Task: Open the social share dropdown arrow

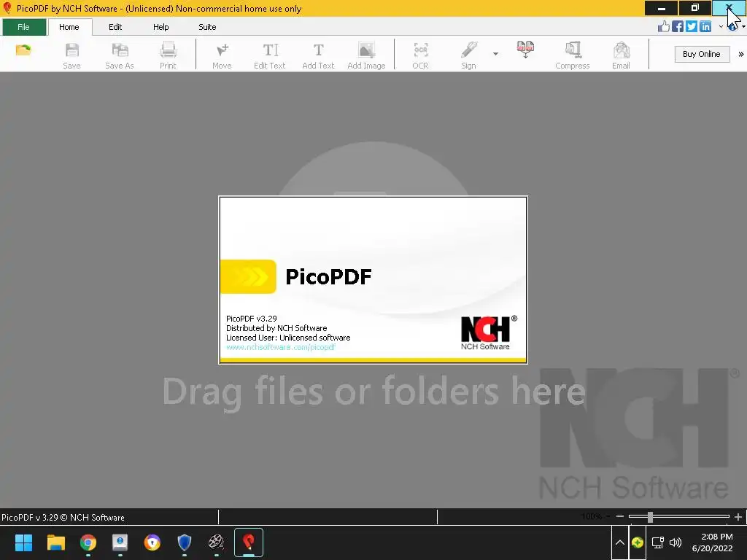Action: pos(721,27)
